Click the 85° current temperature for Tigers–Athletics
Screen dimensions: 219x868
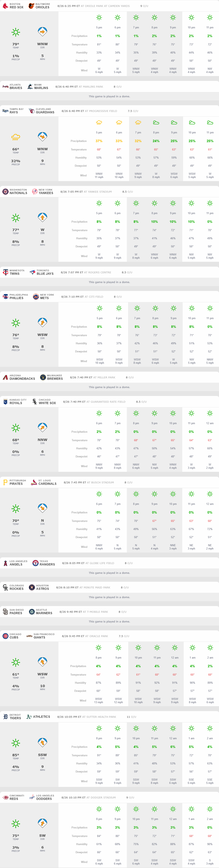pyautogui.click(x=15, y=755)
